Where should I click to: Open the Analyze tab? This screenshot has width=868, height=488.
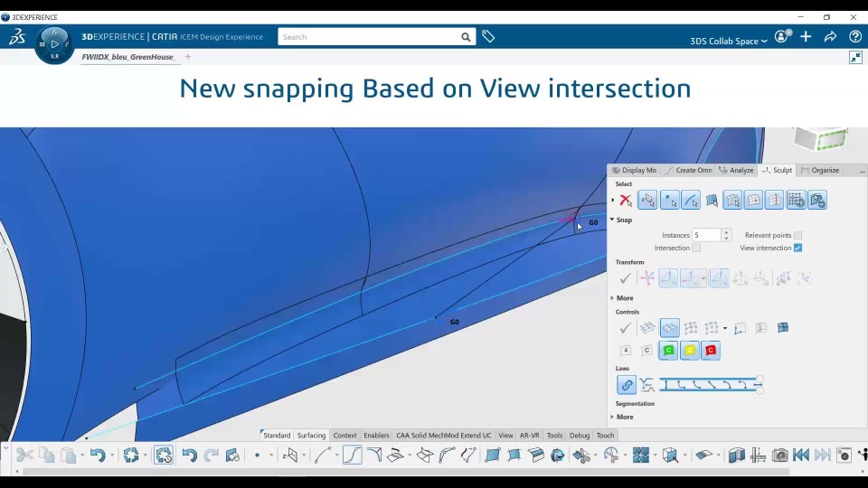tap(736, 170)
